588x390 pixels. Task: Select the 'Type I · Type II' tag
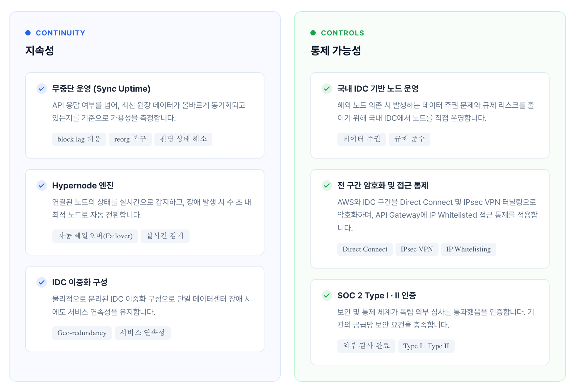click(x=426, y=346)
